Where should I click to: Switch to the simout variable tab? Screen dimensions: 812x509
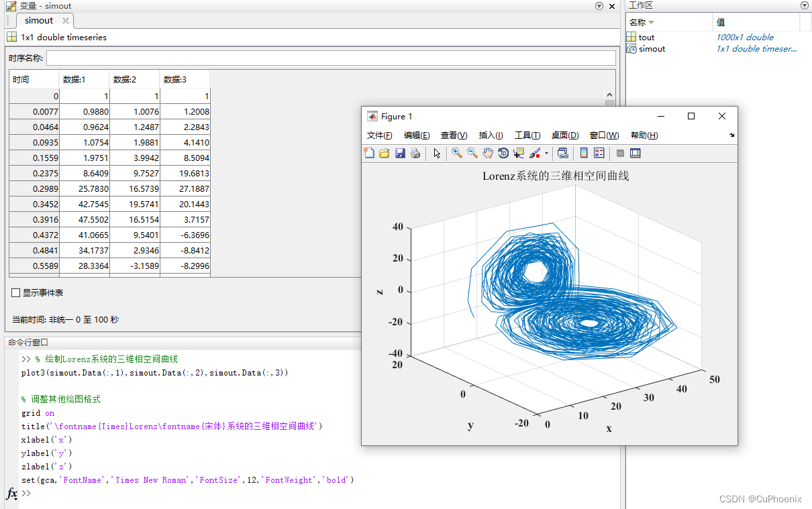[38, 20]
